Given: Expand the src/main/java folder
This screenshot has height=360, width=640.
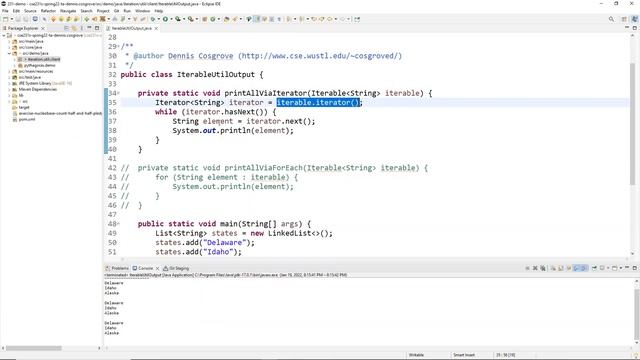Looking at the screenshot, I should point(9,41).
